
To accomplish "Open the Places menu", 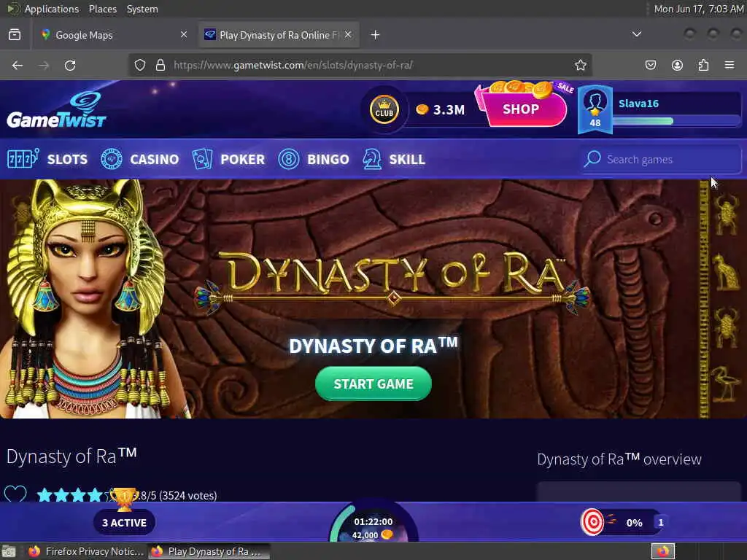I will [102, 9].
